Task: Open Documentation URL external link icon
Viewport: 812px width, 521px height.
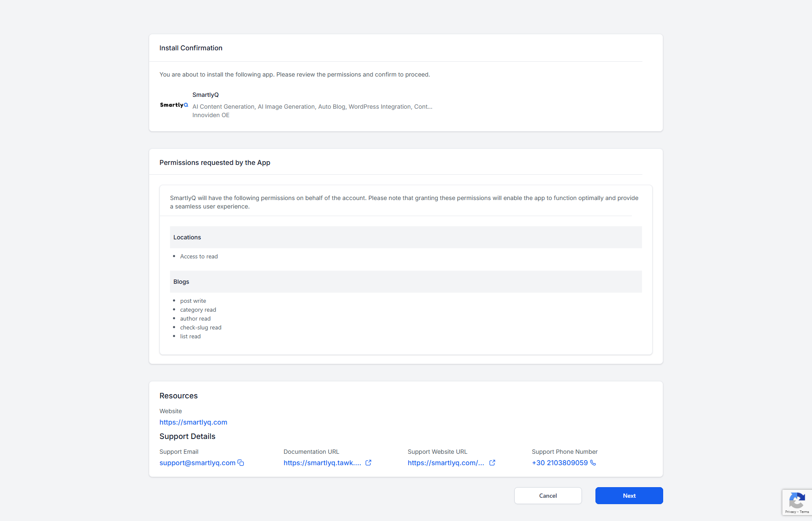Action: (x=368, y=463)
